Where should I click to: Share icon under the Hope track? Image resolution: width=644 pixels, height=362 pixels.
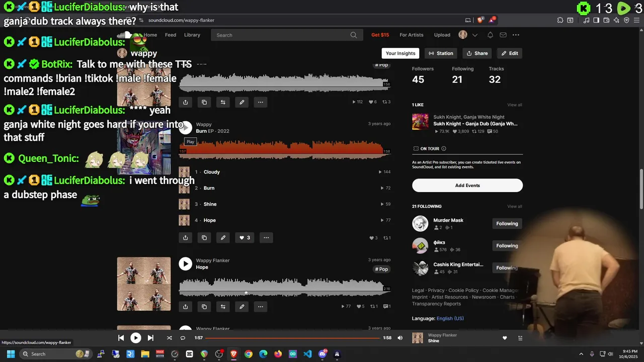[x=185, y=306]
